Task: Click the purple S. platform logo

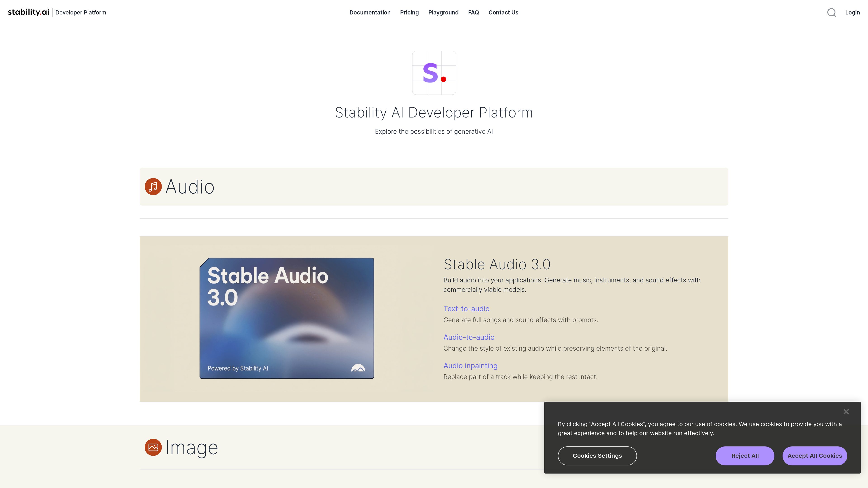Action: pos(434,73)
